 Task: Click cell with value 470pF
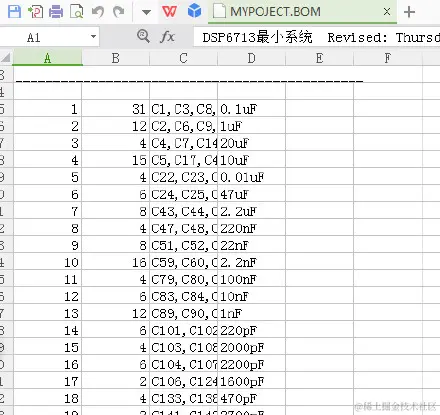[x=251, y=398]
